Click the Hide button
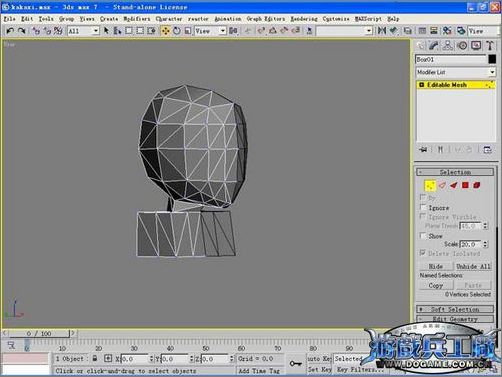Screen dimensions: 502x377 click(x=436, y=266)
